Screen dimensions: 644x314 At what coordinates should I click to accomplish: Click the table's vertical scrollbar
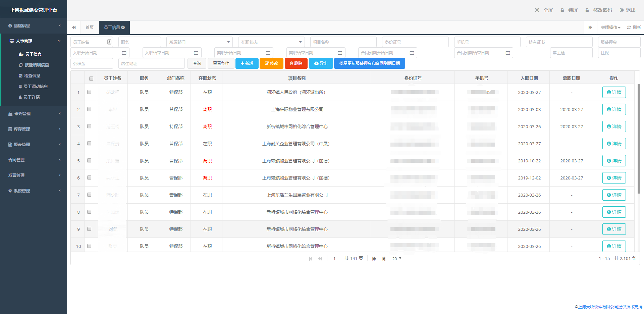click(638, 138)
